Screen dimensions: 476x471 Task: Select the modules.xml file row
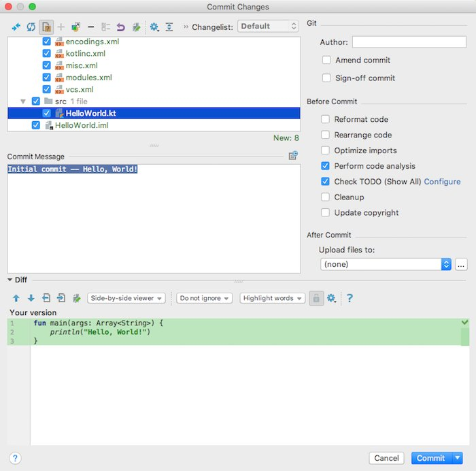tap(154, 78)
